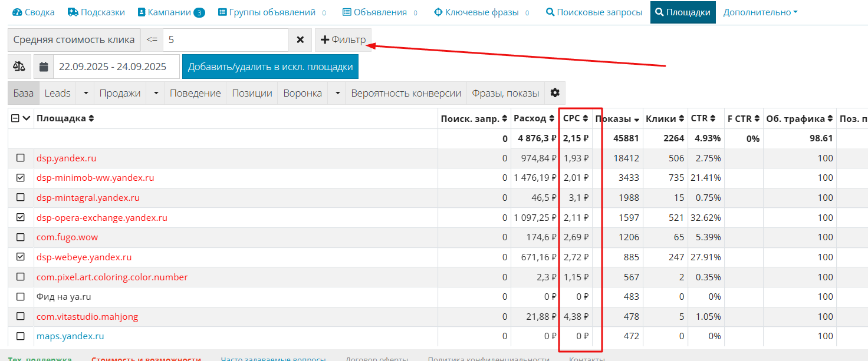Viewport: 868px width, 361px height.
Task: Click the balance scales compare icon
Action: pos(19,67)
